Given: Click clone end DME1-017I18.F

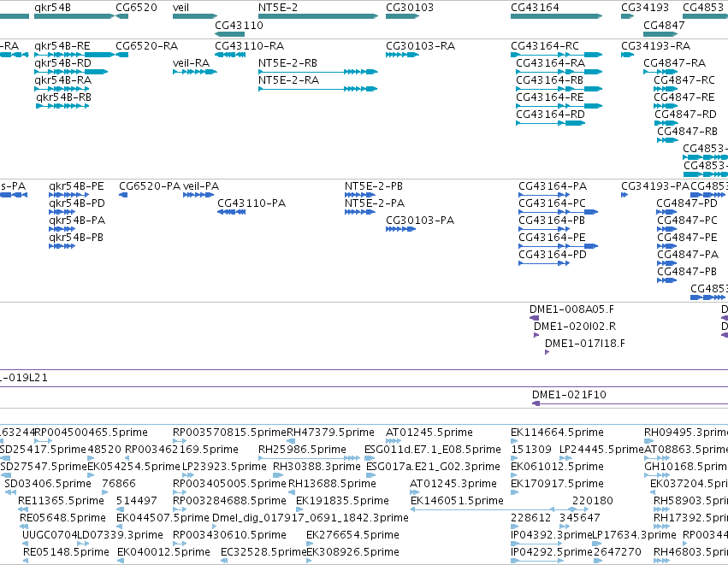Looking at the screenshot, I should (x=585, y=344).
